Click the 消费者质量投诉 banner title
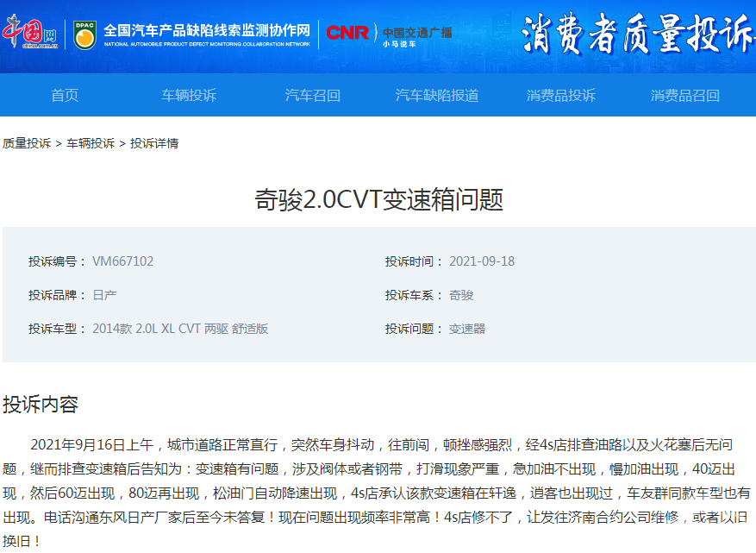 pyautogui.click(x=638, y=34)
